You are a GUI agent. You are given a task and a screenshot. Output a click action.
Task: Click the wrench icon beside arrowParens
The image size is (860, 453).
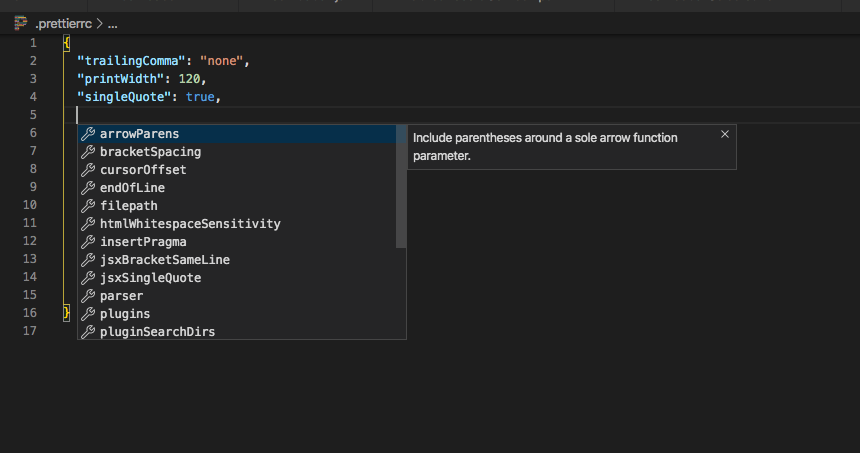coord(88,134)
